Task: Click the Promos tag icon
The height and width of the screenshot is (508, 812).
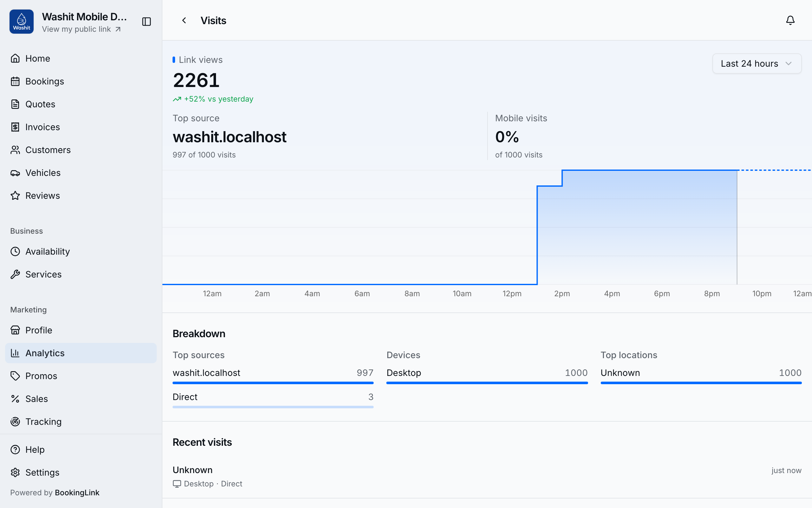Action: pyautogui.click(x=15, y=376)
